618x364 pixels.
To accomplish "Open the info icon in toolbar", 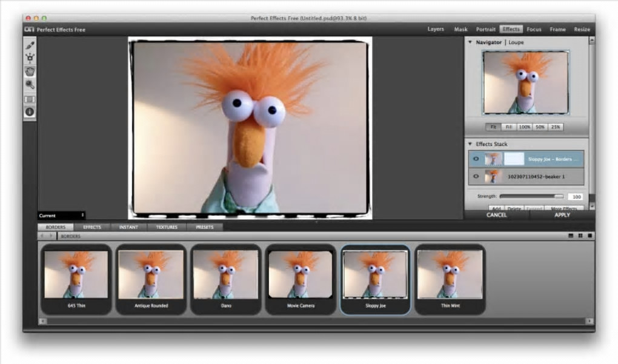I will (30, 112).
